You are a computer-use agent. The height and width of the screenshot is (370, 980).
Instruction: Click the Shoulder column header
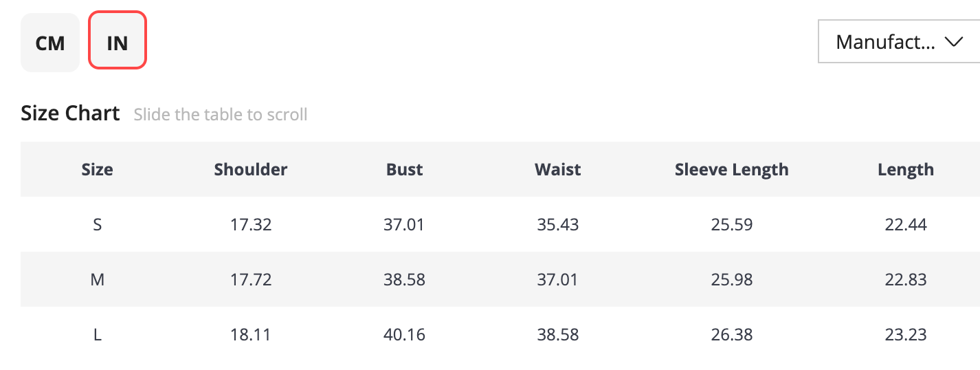point(251,169)
